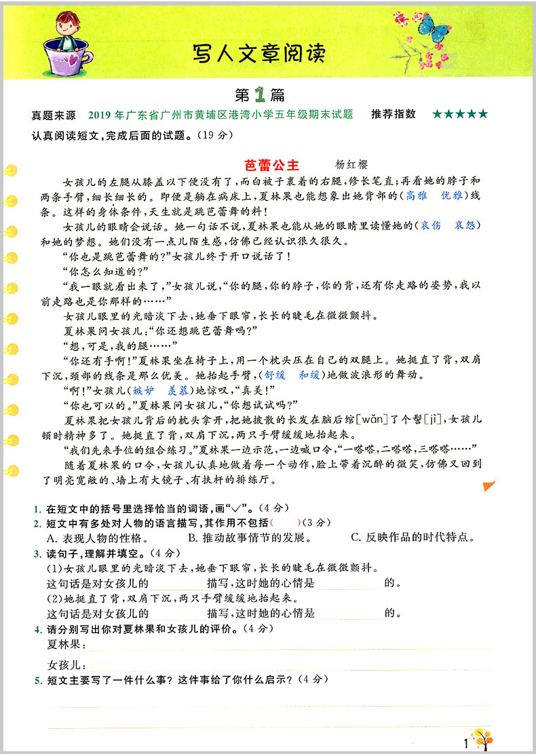Choose the word 哀伤 in the parentheses

429,225
